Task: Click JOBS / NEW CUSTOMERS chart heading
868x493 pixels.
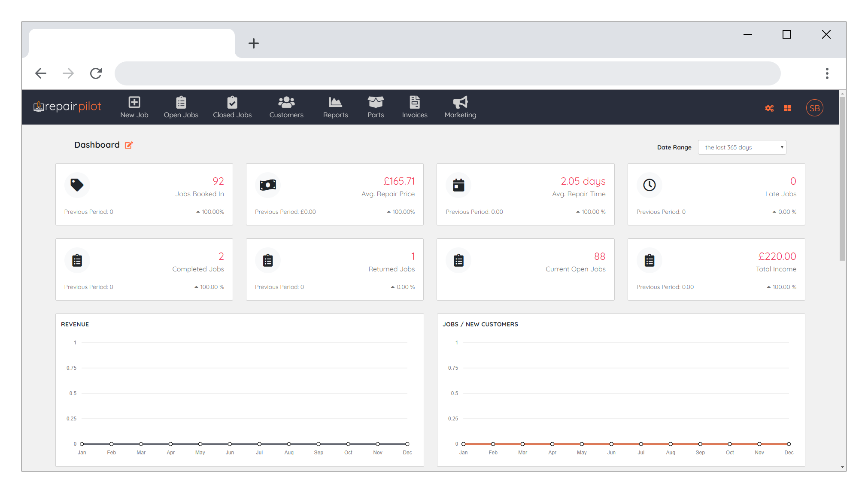Action: pyautogui.click(x=480, y=324)
